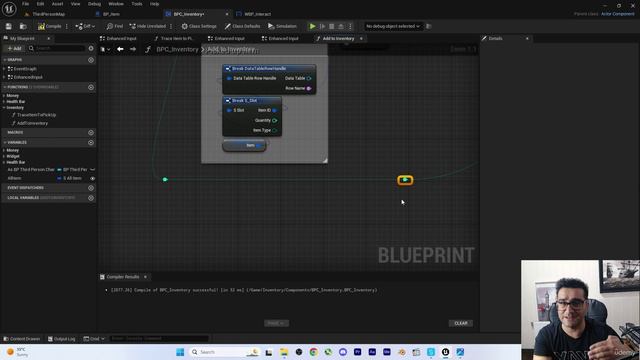Start Play in editor

312,26
